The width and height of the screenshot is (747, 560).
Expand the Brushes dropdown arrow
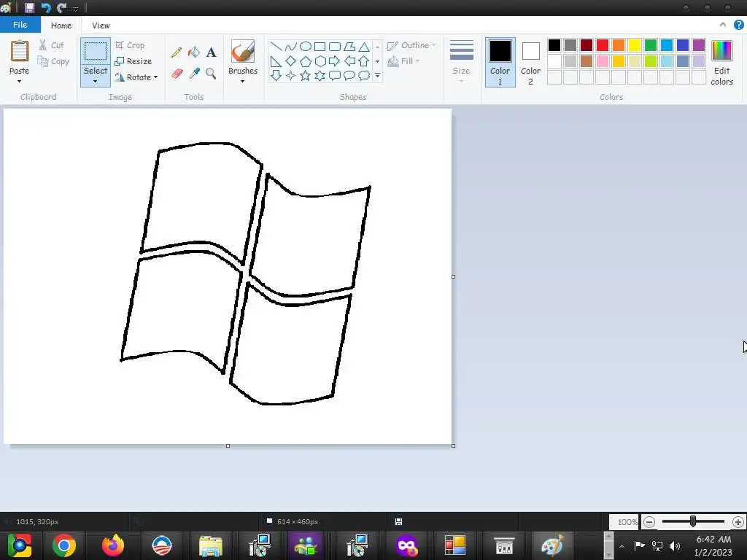point(243,82)
